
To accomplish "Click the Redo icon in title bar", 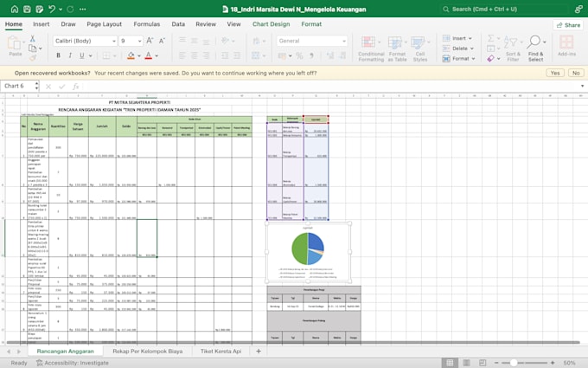I will pos(70,9).
